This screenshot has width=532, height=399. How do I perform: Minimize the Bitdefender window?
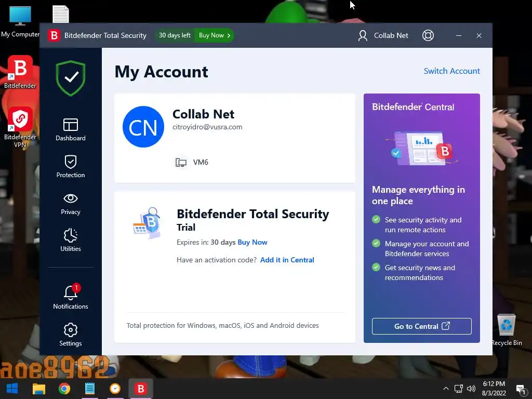pos(459,35)
